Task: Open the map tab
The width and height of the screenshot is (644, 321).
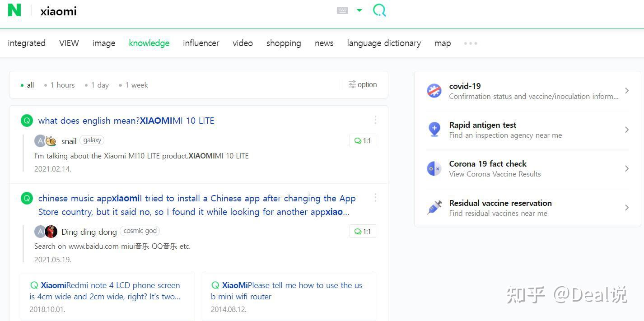Action: (443, 43)
